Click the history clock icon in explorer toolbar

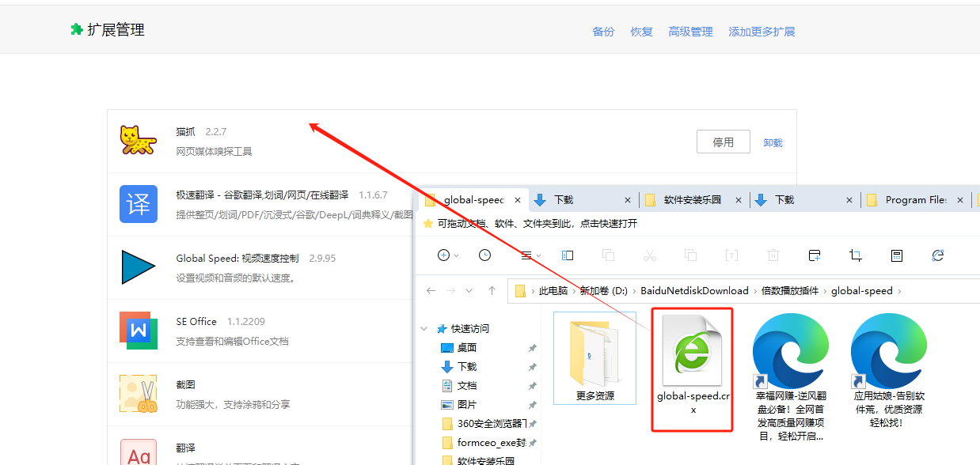coord(484,255)
